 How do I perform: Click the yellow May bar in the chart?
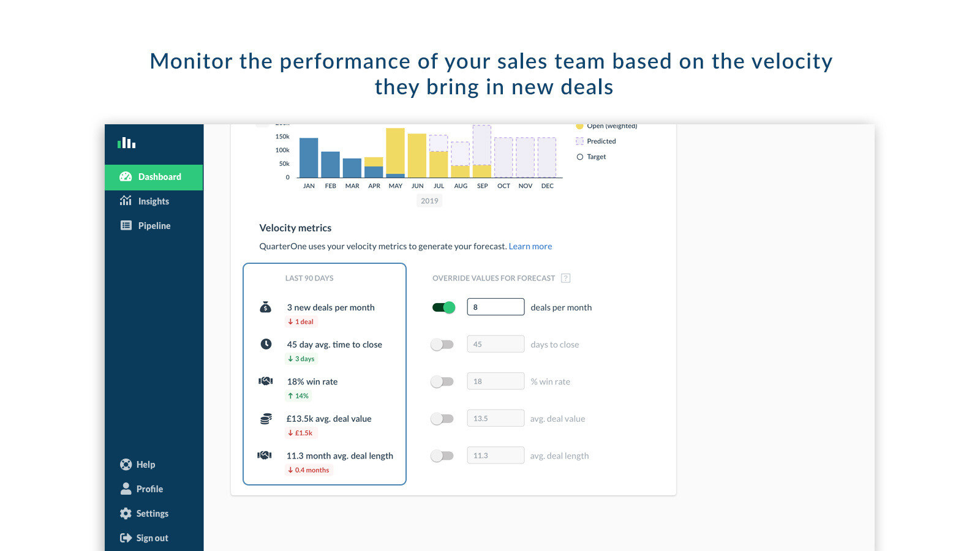[395, 150]
